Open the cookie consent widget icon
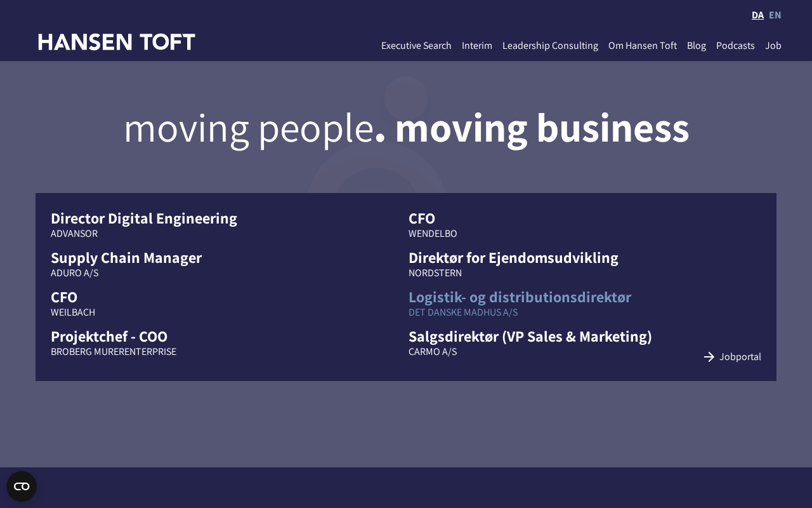812x508 pixels. 22,486
